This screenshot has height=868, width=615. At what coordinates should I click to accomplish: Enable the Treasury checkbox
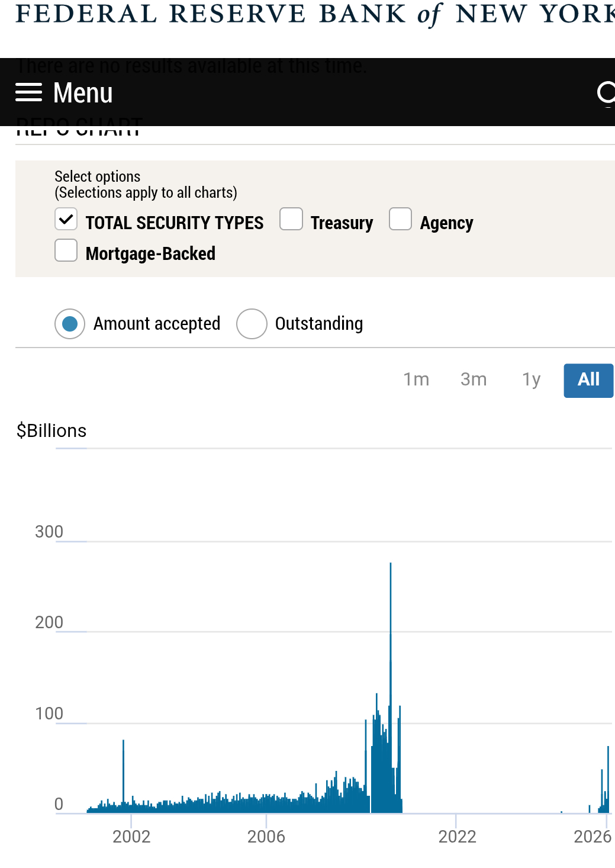pos(291,219)
